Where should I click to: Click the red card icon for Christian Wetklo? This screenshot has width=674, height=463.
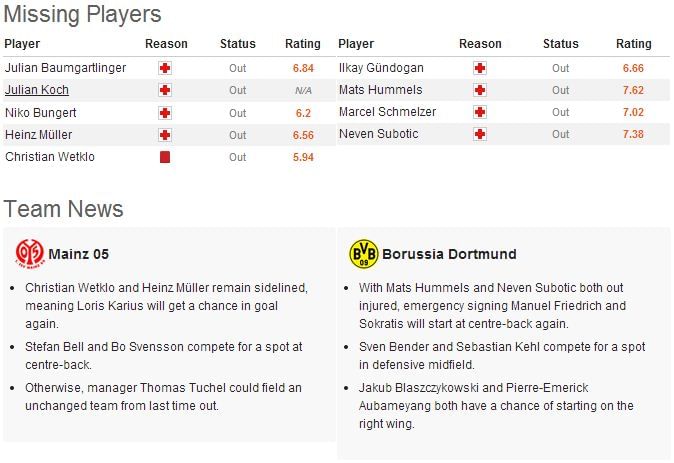point(165,157)
